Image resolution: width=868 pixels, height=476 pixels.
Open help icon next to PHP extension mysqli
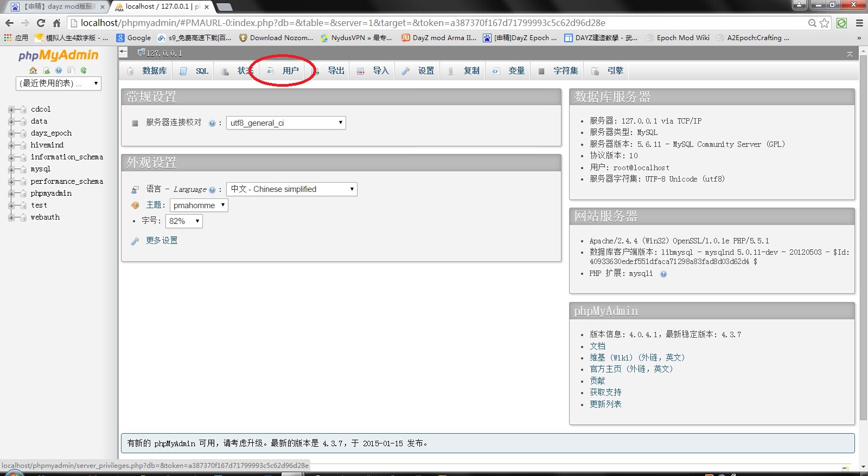[x=663, y=274]
